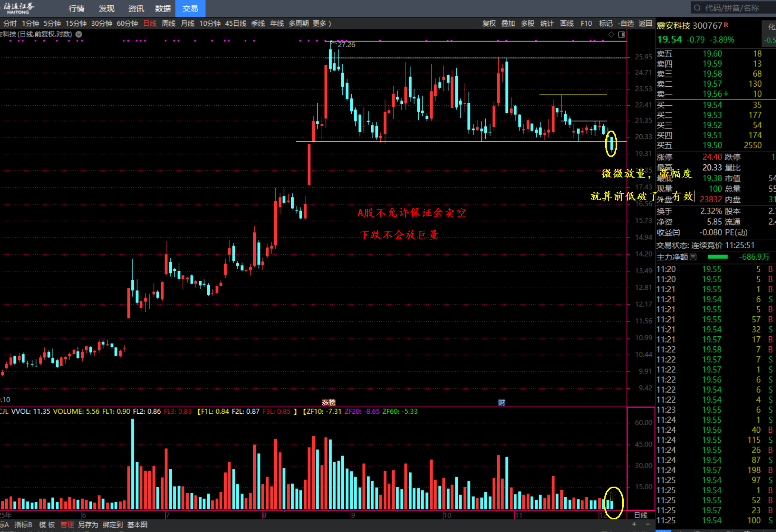Click the zoom-in plus icon below chart

(x=634, y=524)
